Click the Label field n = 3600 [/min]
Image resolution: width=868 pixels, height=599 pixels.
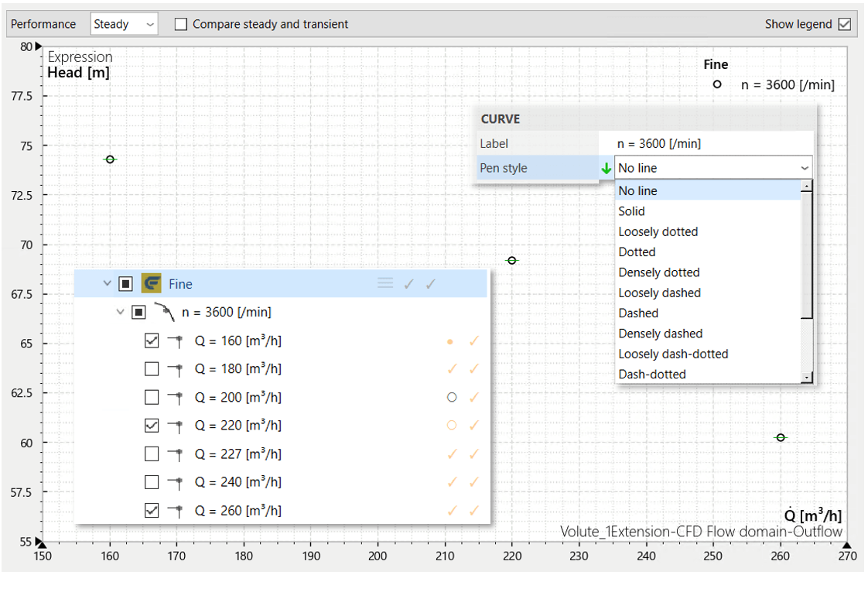click(706, 143)
